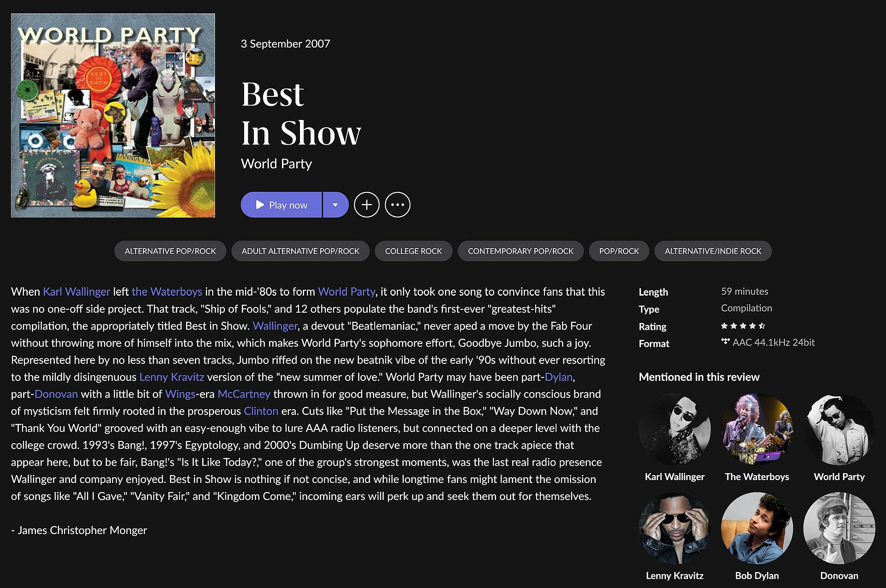
Task: Click the star rating icons
Action: pos(743,326)
